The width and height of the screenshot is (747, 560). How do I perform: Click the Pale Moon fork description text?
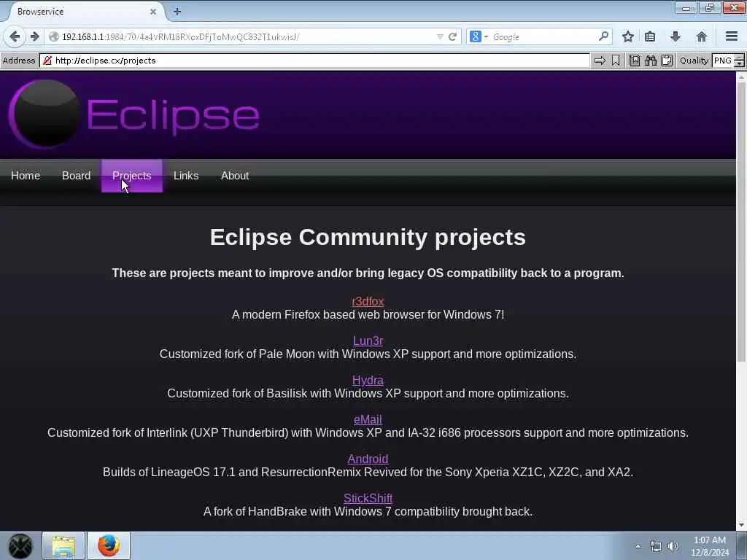pos(368,354)
